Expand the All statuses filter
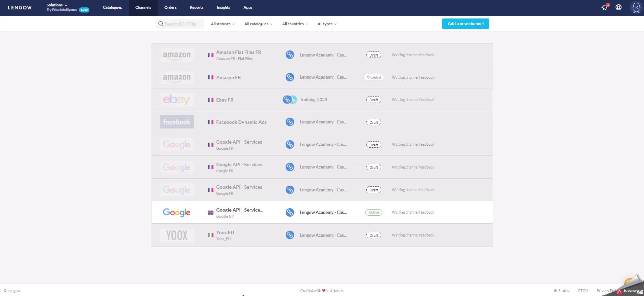Viewport: 644px width, 296px height. [223, 24]
